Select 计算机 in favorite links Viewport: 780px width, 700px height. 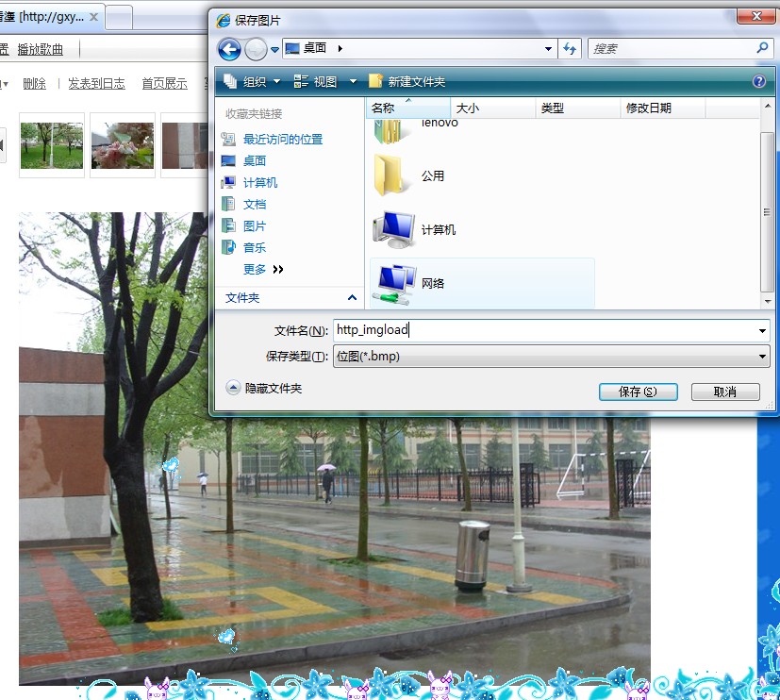click(259, 183)
